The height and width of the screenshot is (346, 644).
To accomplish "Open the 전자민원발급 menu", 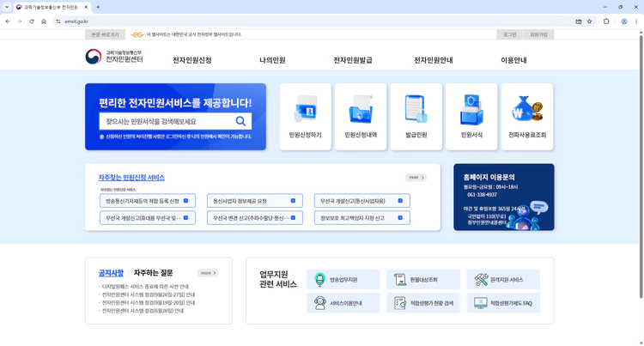I will (353, 60).
